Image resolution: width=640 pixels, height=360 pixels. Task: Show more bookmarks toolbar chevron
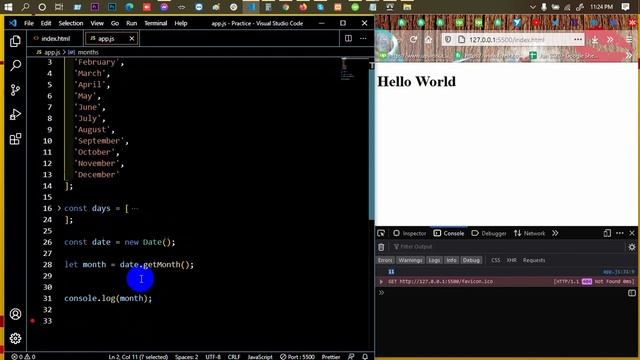click(629, 56)
